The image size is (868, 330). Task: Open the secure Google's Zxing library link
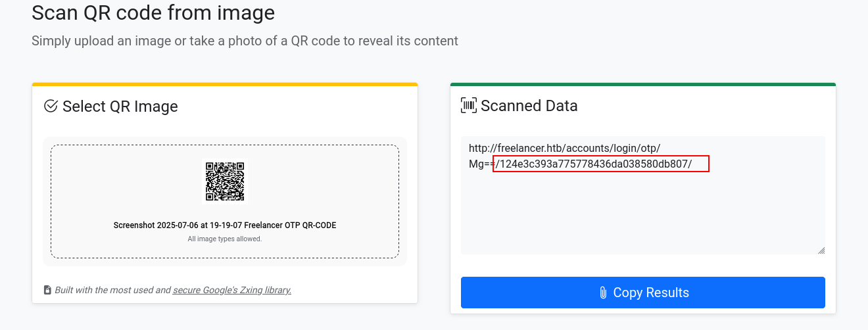[x=232, y=290]
